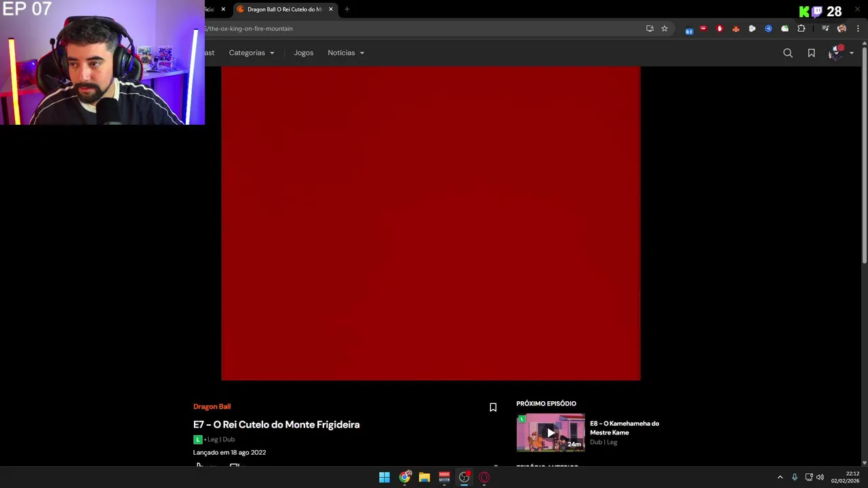This screenshot has height=488, width=868.
Task: Open the Windows Start button
Action: point(384,477)
